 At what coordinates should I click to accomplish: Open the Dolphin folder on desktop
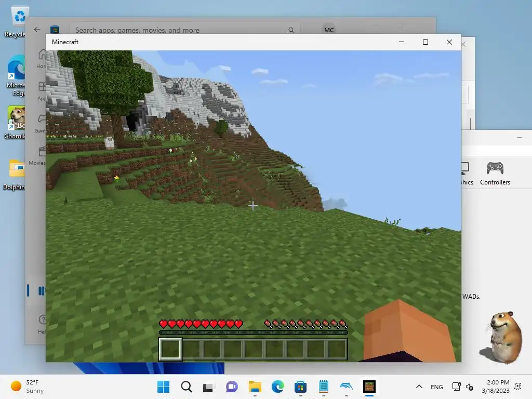coord(15,174)
